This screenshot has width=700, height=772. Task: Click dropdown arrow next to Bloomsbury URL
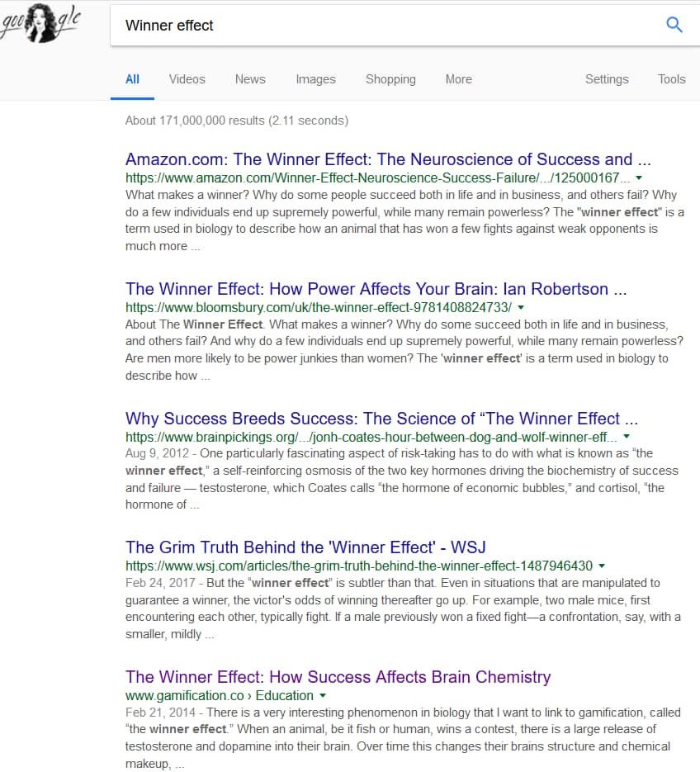[521, 307]
